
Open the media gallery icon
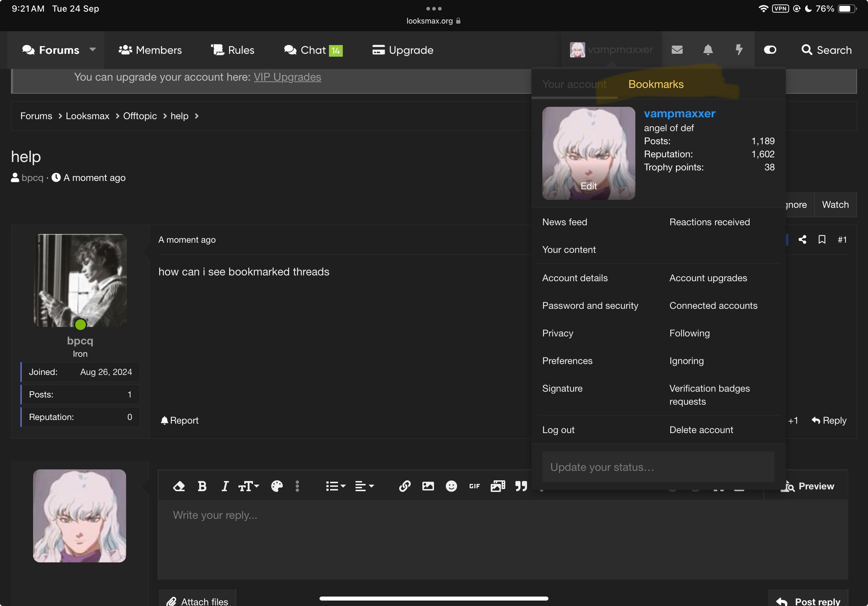(x=498, y=486)
